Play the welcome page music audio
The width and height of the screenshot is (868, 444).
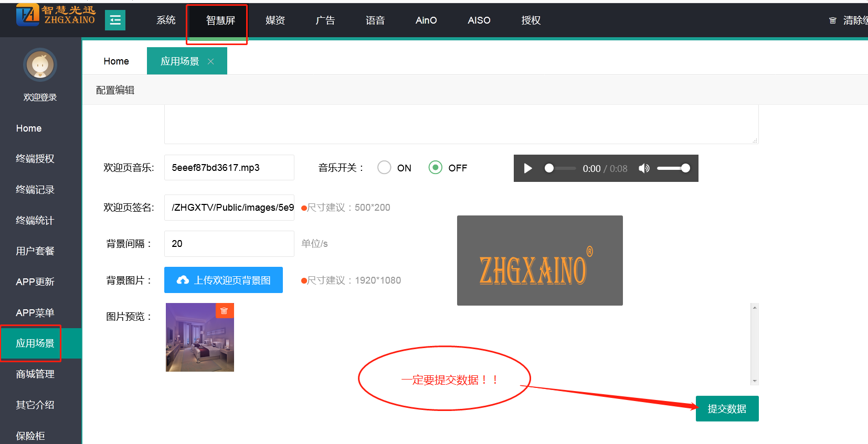[528, 168]
